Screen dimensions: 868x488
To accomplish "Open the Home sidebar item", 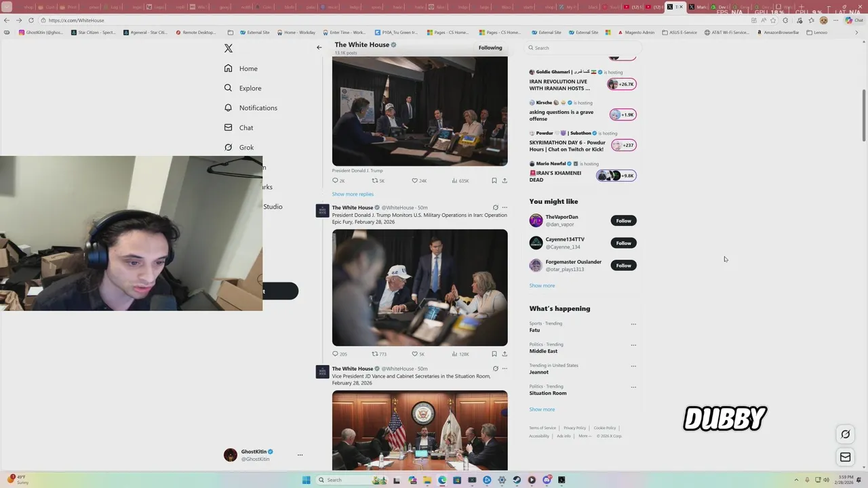I will coord(241,68).
